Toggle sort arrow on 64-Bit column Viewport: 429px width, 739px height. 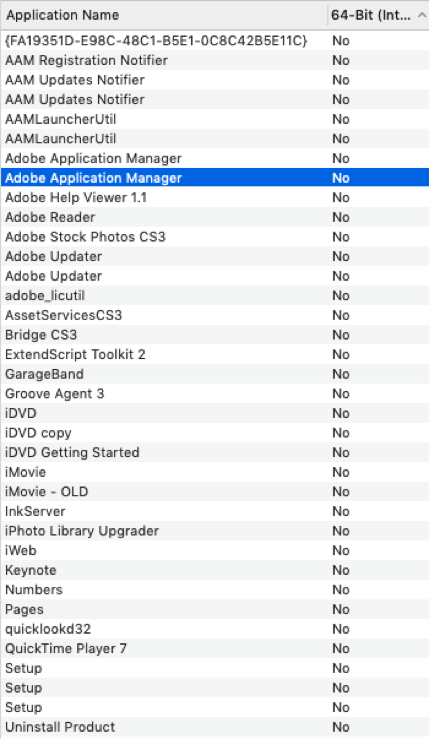(x=421, y=15)
